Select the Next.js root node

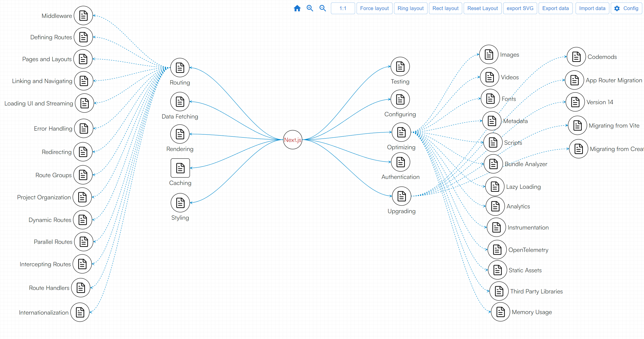coord(292,140)
